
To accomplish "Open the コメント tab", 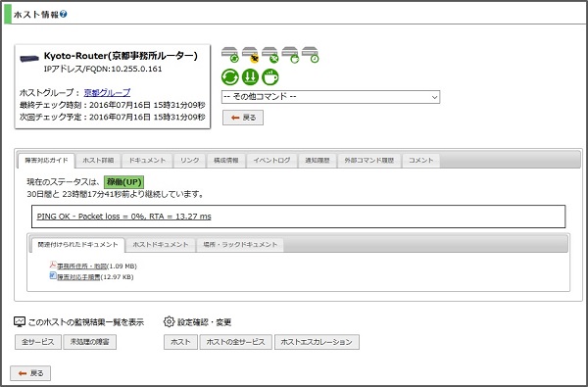I will pyautogui.click(x=420, y=161).
